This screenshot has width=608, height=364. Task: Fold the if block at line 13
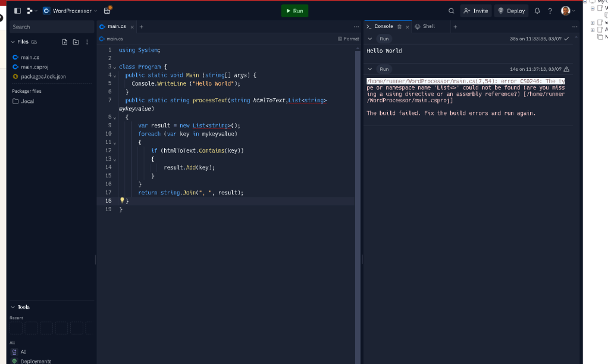[x=115, y=160]
